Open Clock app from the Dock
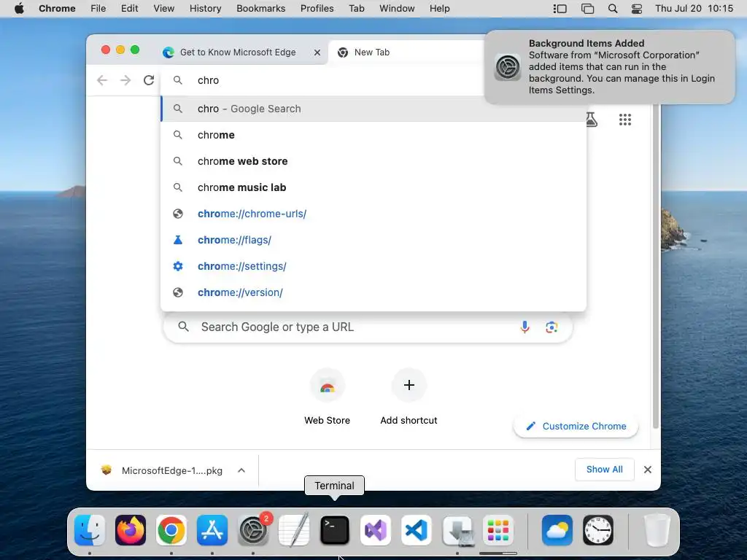This screenshot has height=560, width=747. pos(598,530)
